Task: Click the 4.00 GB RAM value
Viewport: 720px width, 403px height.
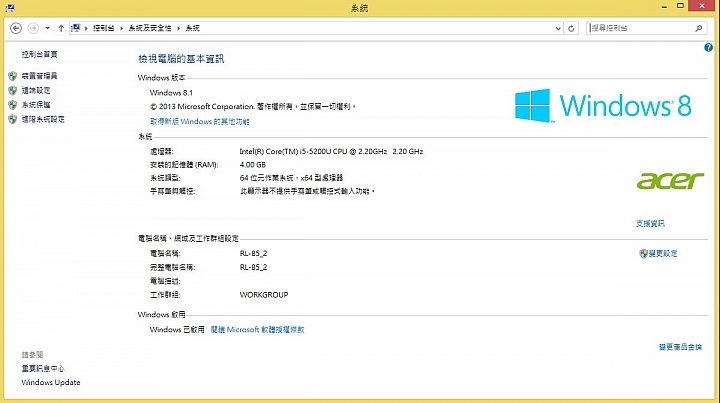Action: click(253, 165)
